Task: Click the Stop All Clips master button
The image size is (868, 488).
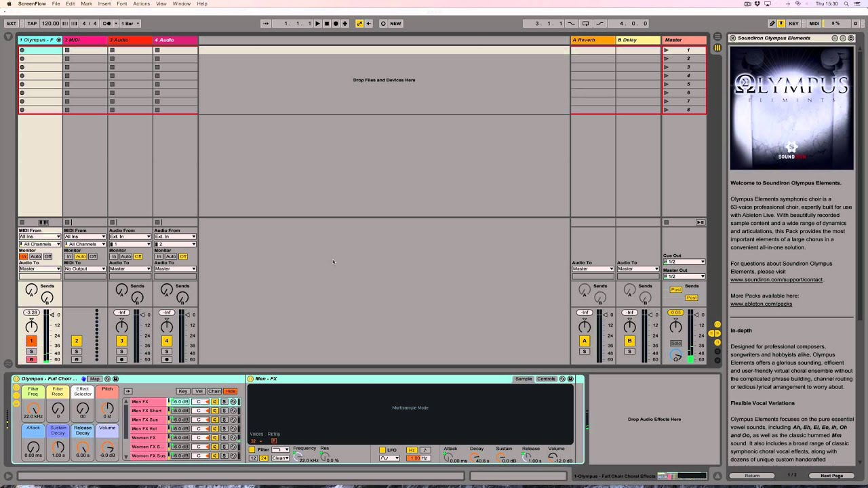Action: (666, 222)
